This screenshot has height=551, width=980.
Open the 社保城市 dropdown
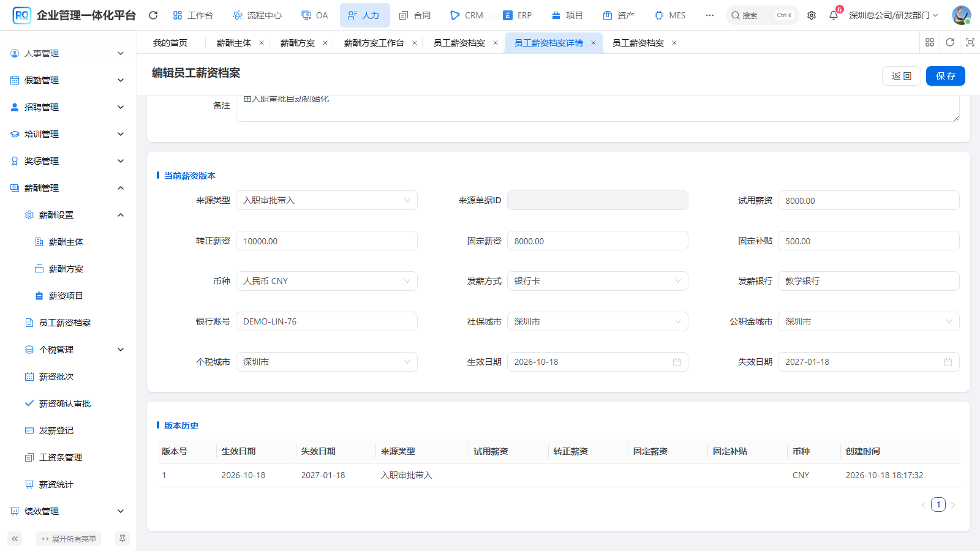(598, 321)
